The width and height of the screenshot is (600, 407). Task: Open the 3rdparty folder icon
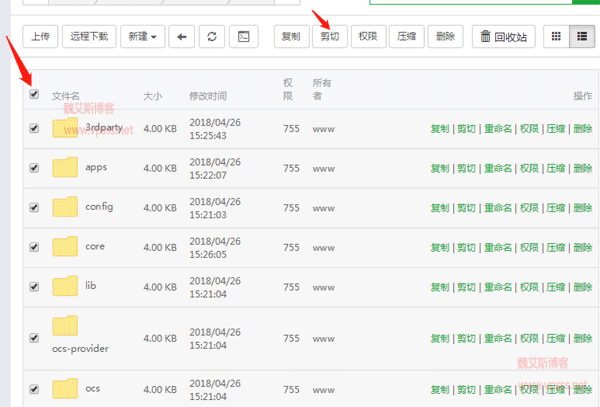coord(65,128)
